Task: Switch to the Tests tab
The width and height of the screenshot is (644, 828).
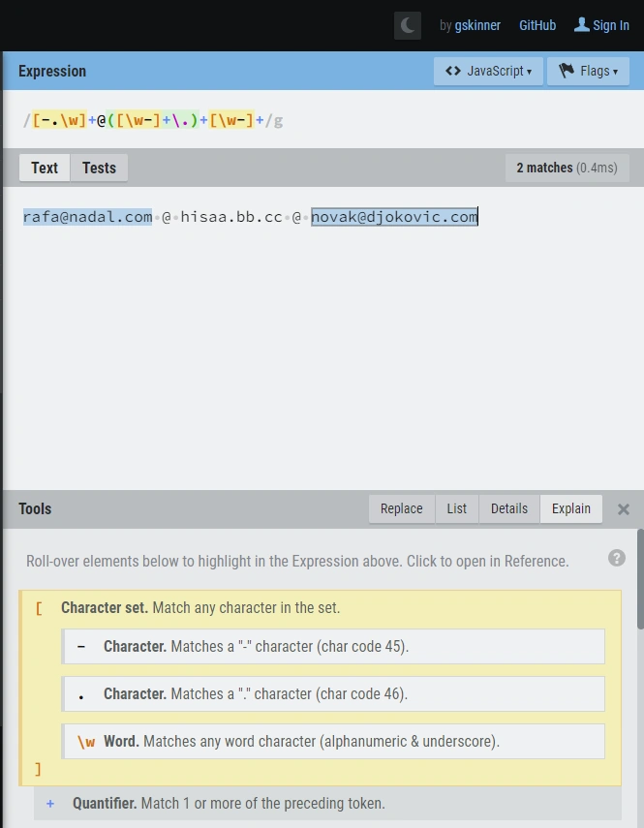Action: [99, 168]
